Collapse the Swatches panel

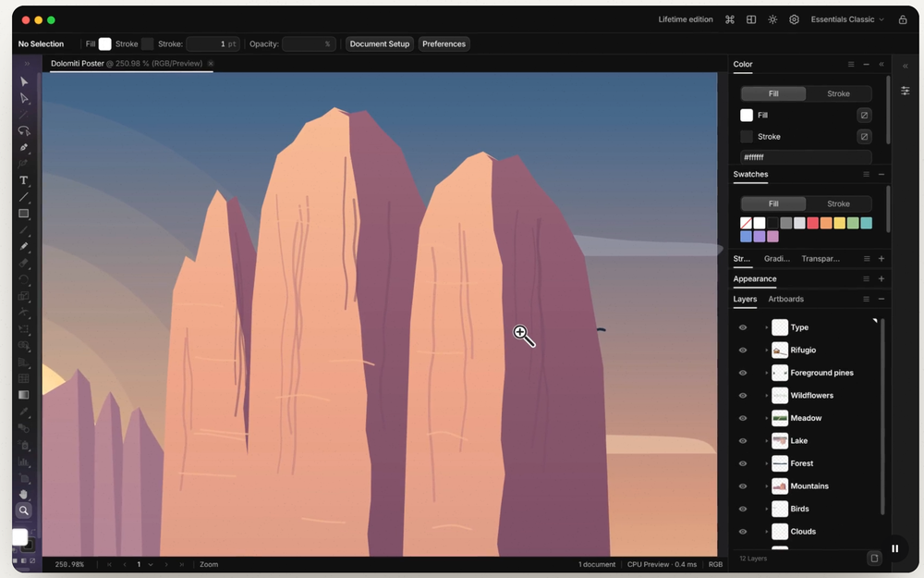point(881,175)
